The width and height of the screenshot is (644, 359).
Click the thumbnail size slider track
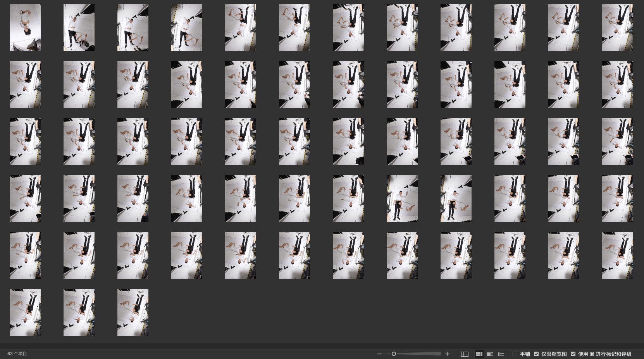pyautogui.click(x=418, y=354)
